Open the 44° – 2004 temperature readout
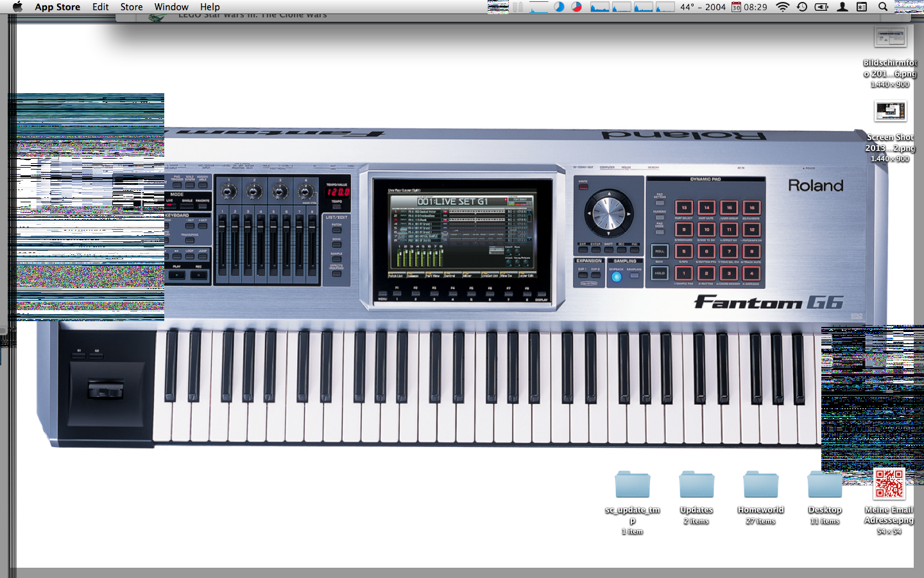 703,7
